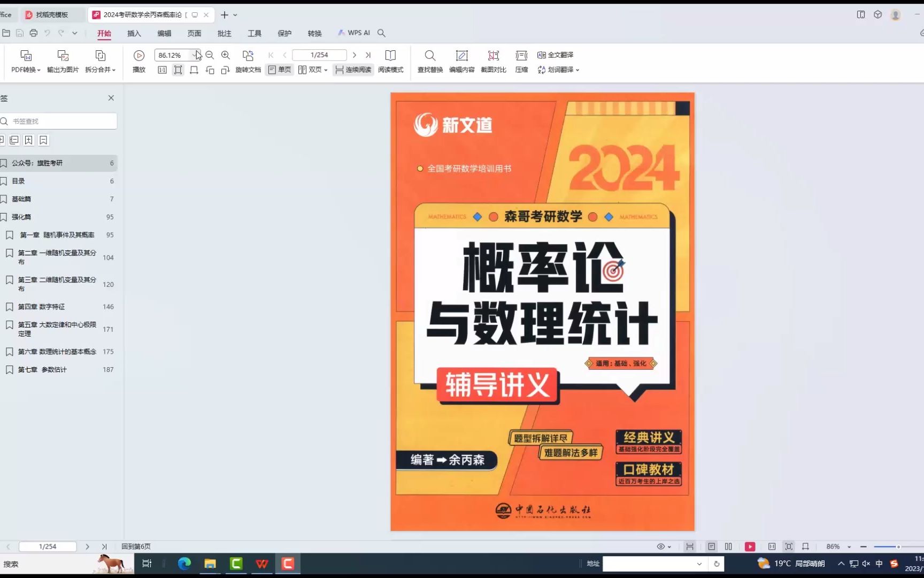Screen dimensions: 924x578
Task: Click 编辑内容 edit content tool
Action: click(x=462, y=62)
